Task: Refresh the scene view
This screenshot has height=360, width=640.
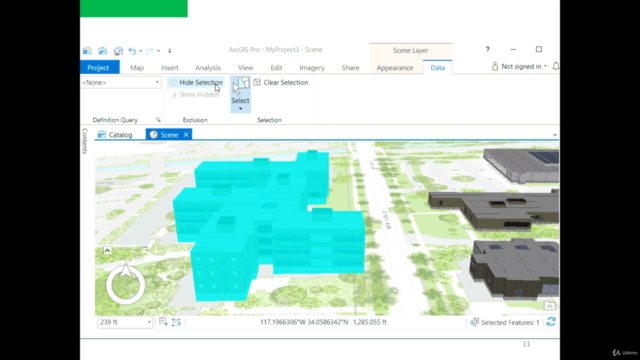Action: (551, 322)
